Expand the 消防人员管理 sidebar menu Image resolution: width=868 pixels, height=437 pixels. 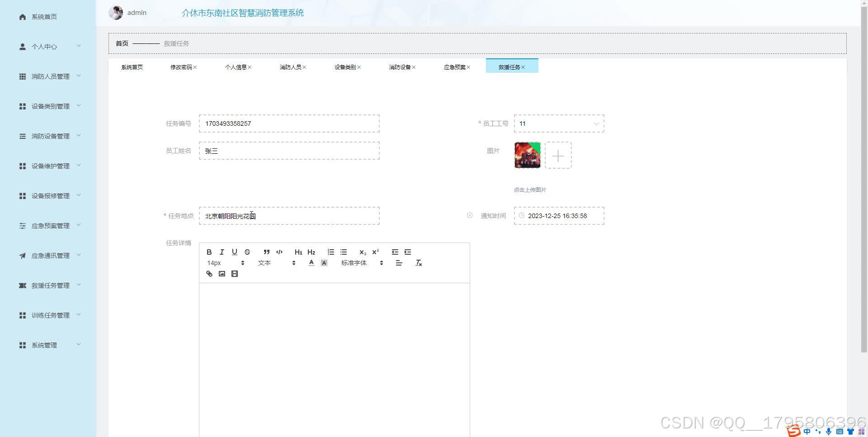tap(50, 76)
